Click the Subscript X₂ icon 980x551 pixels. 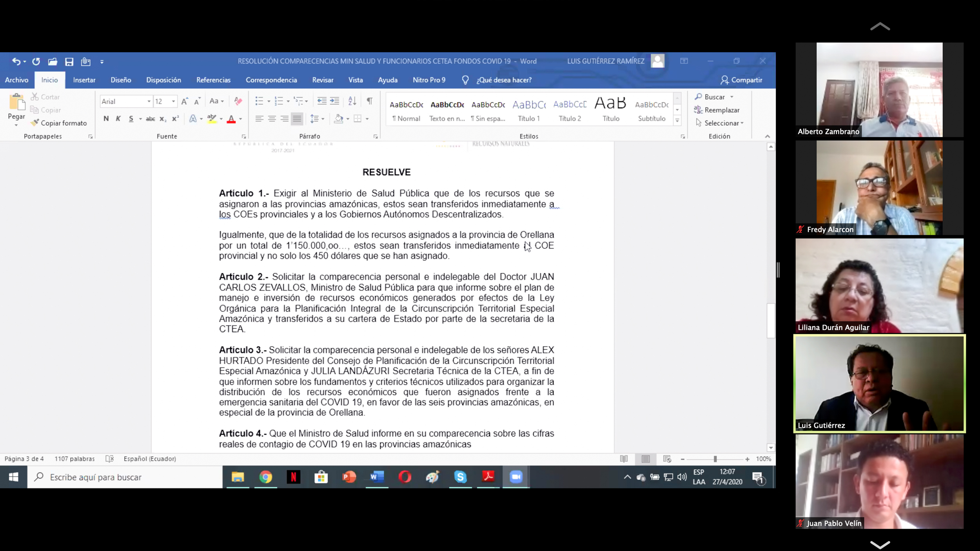click(x=163, y=119)
